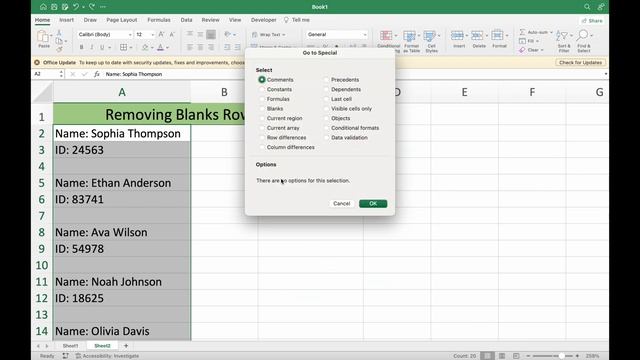Switch to the Sheet1 tab
The width and height of the screenshot is (640, 360).
click(70, 346)
